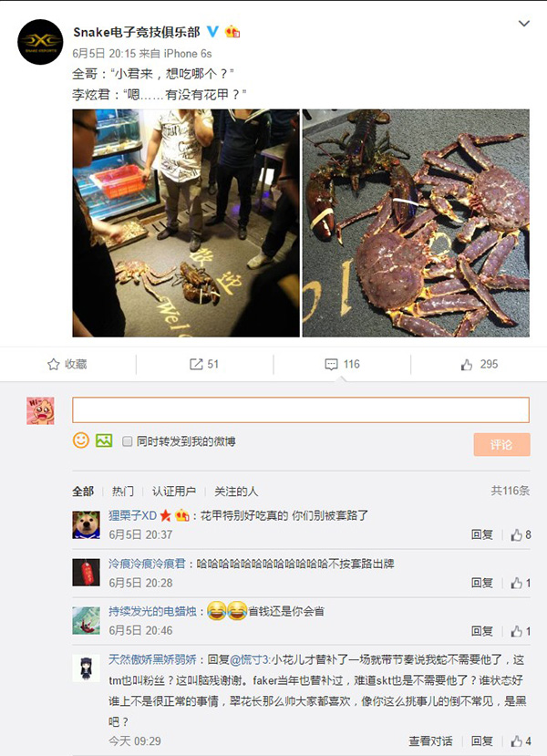Click the blue verified V badge
The width and height of the screenshot is (547, 756).
point(212,32)
